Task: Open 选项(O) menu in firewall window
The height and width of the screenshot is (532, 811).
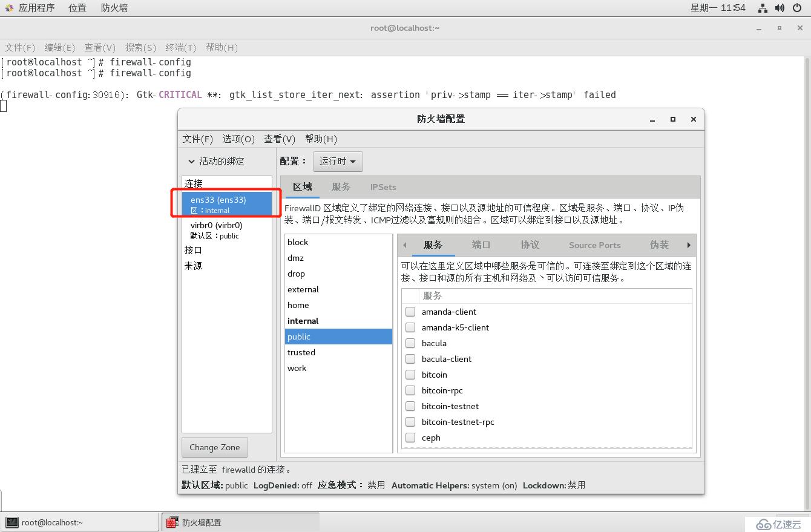Action: click(x=238, y=139)
